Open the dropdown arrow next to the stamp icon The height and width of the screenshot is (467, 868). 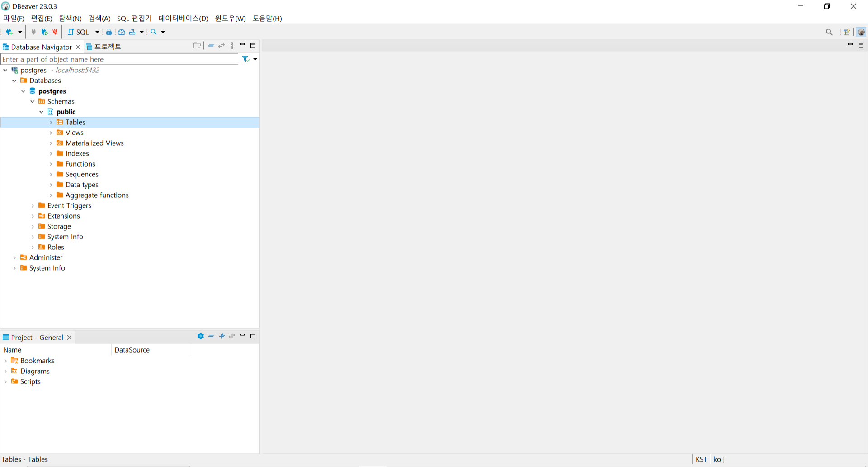pyautogui.click(x=142, y=32)
